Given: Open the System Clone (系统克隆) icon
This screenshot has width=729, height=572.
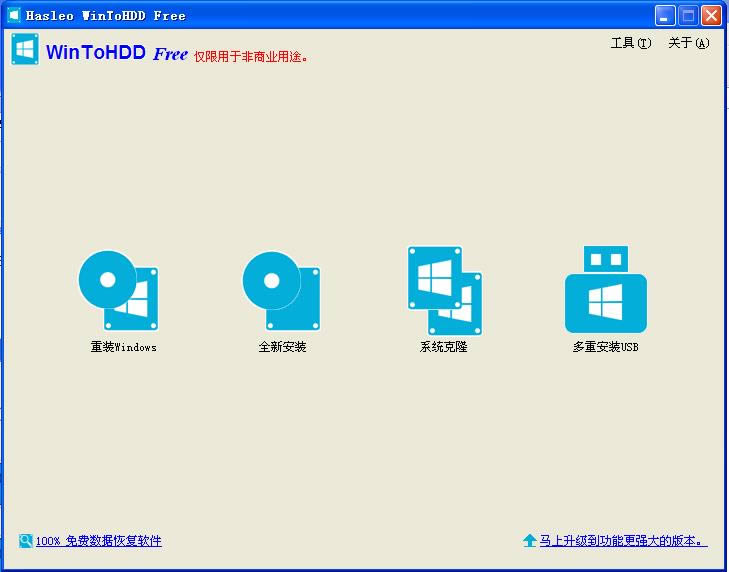Looking at the screenshot, I should coord(445,291).
